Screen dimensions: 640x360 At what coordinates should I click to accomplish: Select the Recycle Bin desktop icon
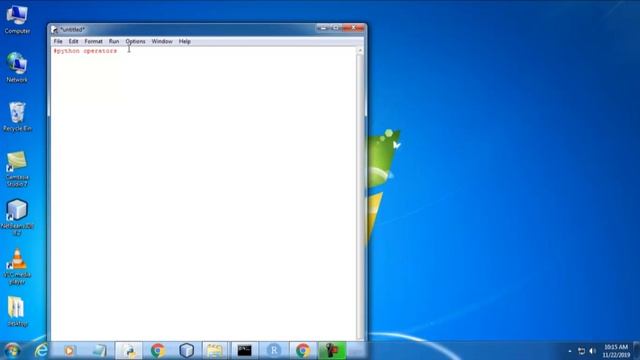(17, 117)
